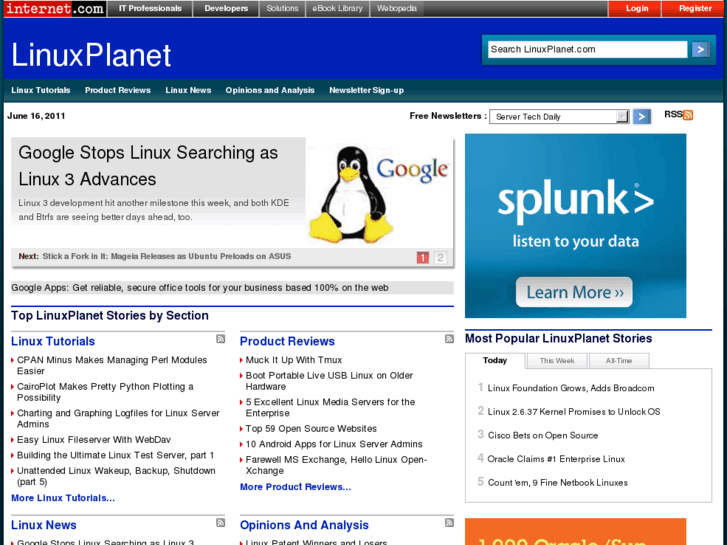Open the Linux News section RSS icon
727x545 pixels.
(x=220, y=523)
